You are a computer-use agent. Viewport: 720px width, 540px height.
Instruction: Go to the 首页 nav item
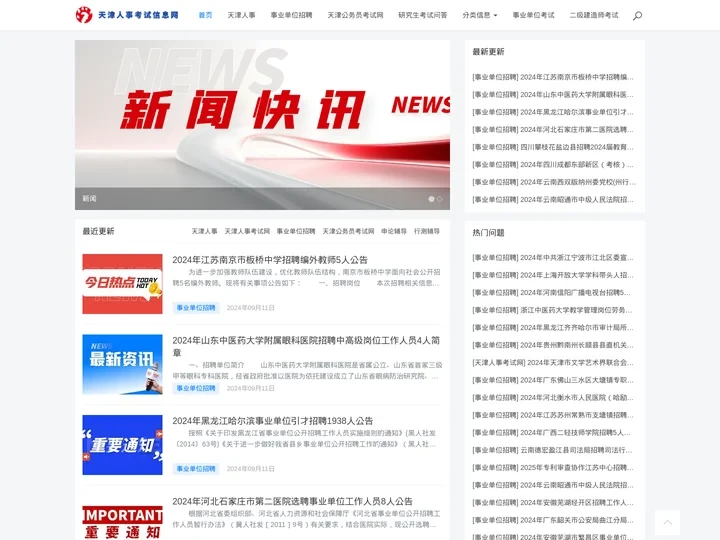pyautogui.click(x=205, y=15)
